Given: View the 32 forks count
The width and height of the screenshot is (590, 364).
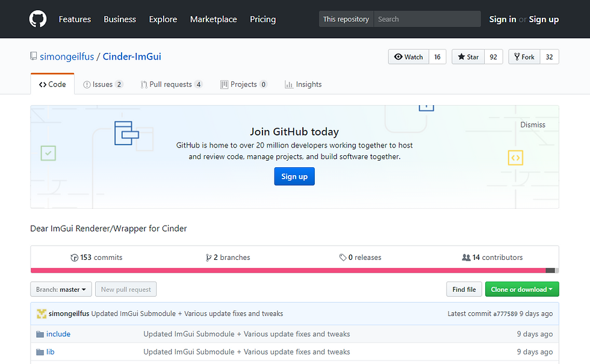Looking at the screenshot, I should tap(549, 57).
